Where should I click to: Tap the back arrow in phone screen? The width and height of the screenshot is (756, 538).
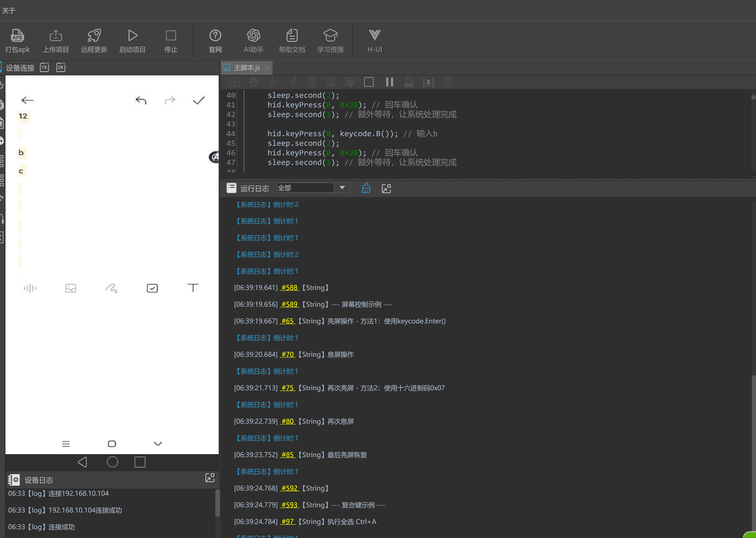27,100
